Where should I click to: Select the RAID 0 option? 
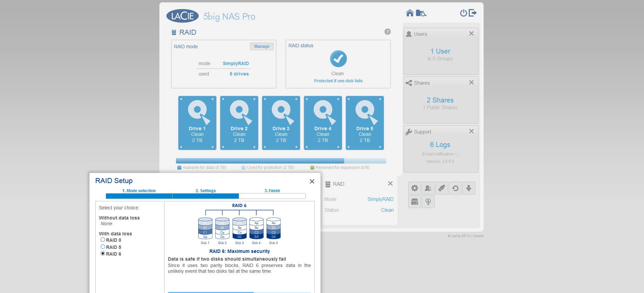[103, 240]
